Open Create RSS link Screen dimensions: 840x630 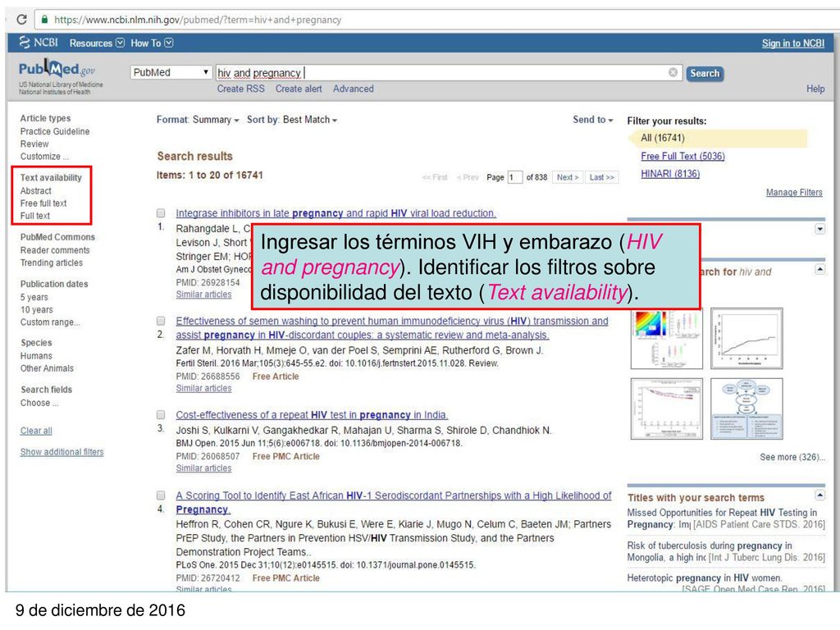(240, 89)
